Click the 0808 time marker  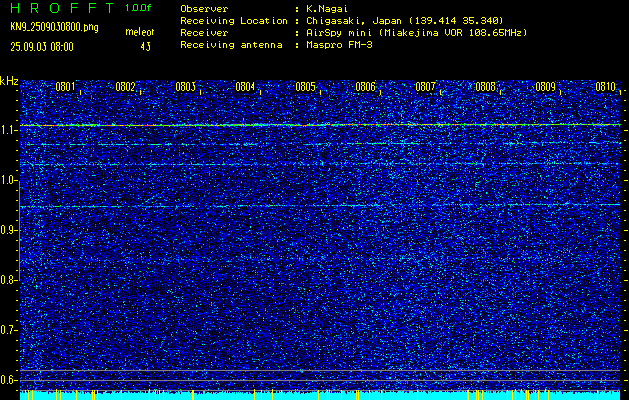485,87
